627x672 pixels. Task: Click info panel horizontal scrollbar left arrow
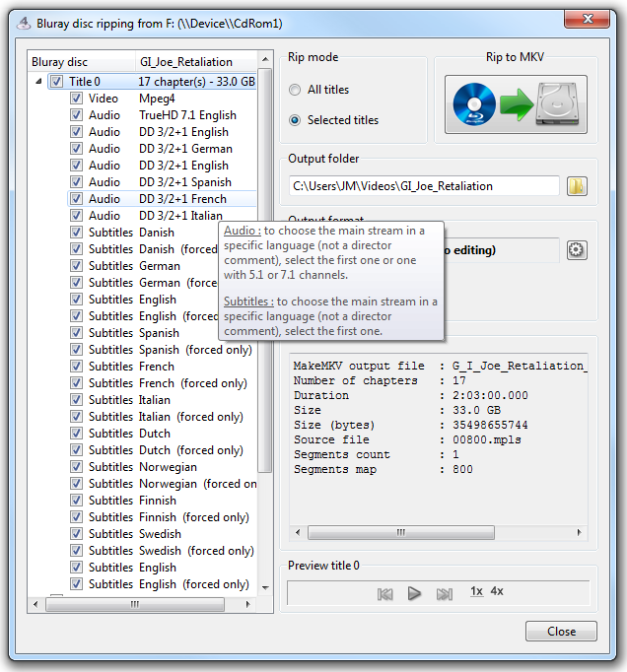click(x=298, y=533)
